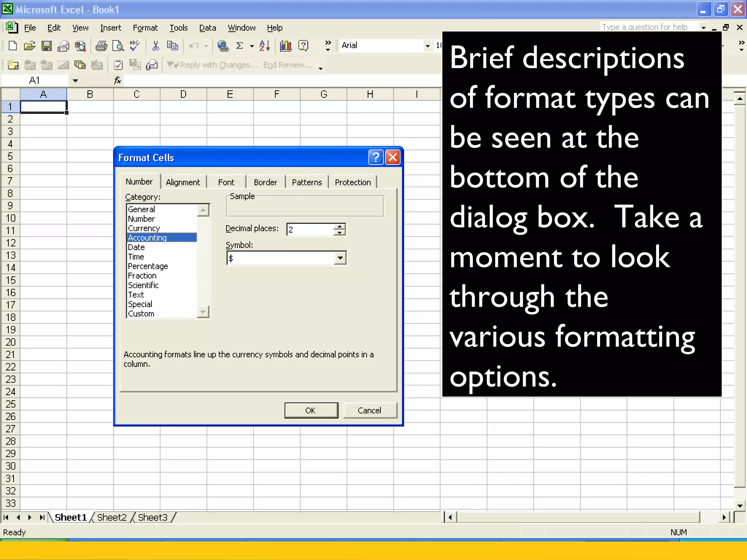Select the Custom category
Image resolution: width=747 pixels, height=560 pixels.
[x=162, y=314]
